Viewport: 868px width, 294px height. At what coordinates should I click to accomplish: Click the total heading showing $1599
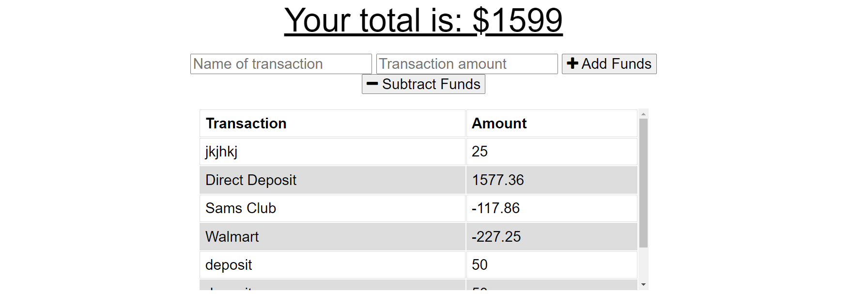[424, 20]
